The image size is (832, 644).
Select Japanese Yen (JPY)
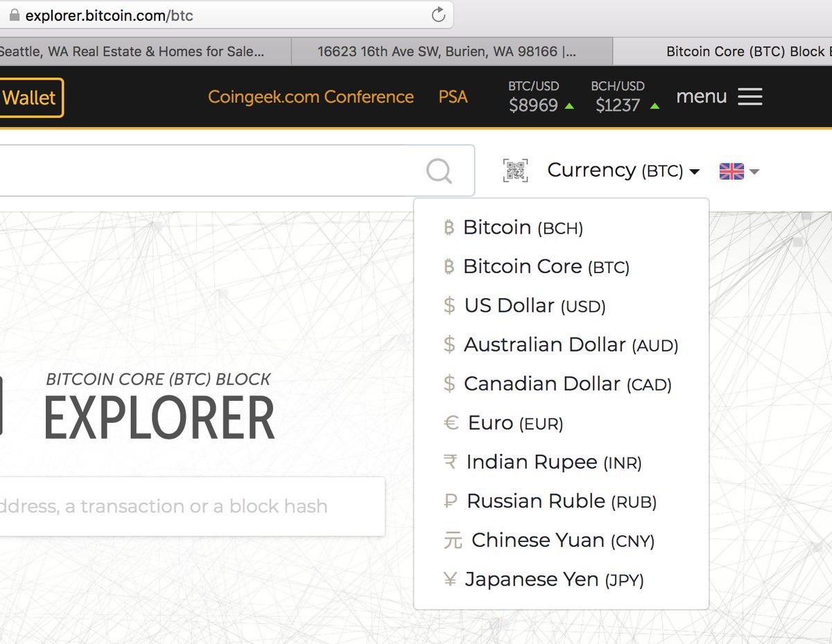click(555, 579)
